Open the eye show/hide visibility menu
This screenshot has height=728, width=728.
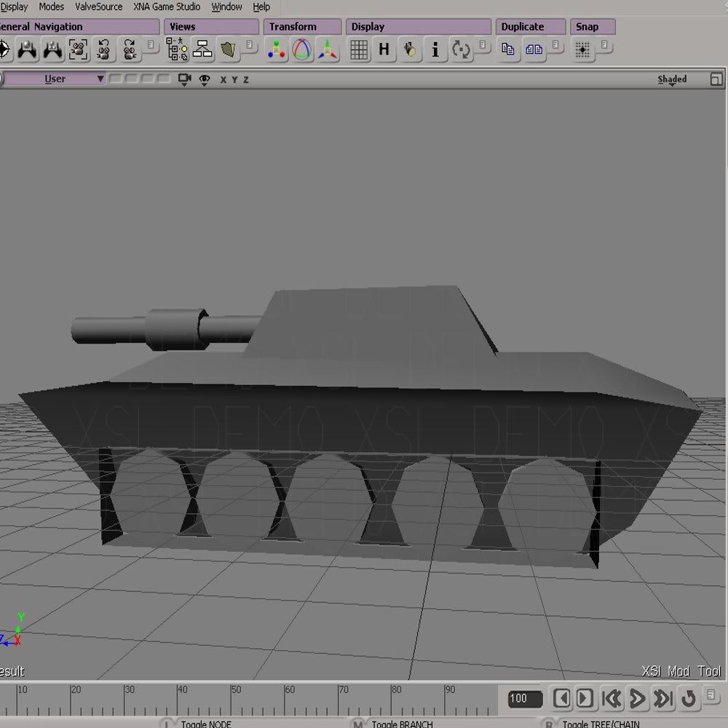205,80
